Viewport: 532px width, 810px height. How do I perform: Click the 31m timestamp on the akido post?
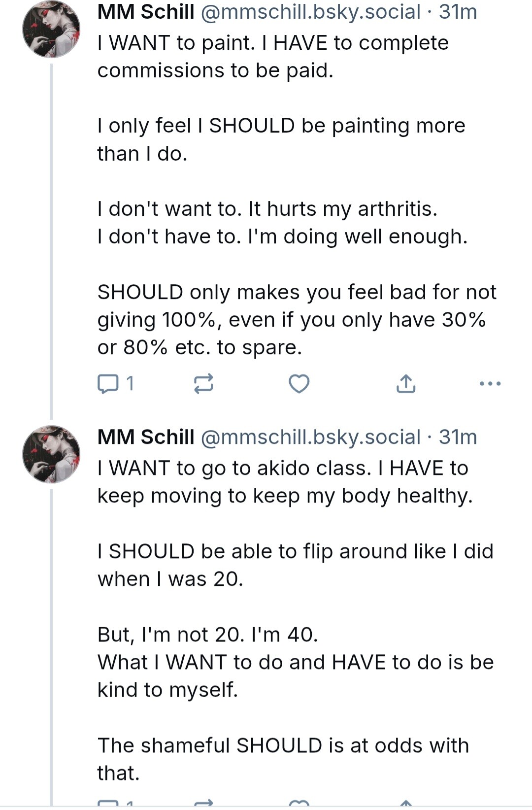[458, 437]
